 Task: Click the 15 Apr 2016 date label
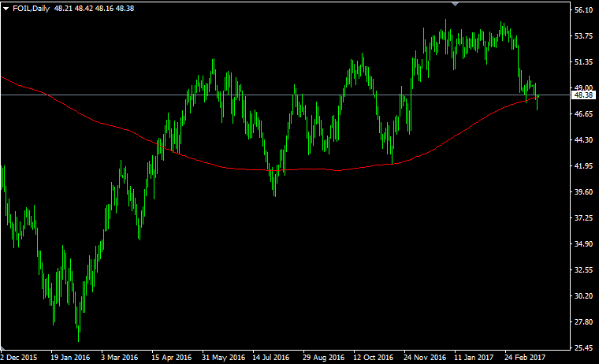[x=171, y=358]
